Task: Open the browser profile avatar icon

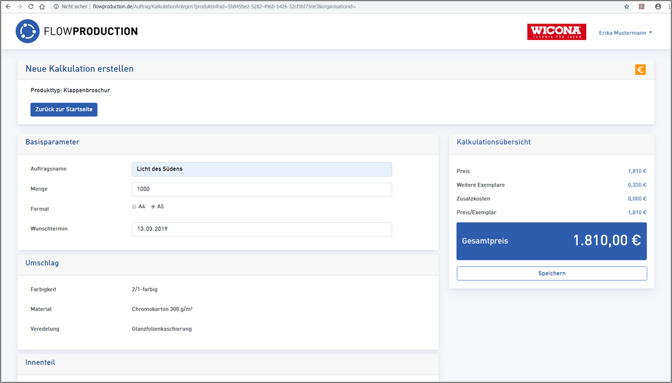Action: 658,6
